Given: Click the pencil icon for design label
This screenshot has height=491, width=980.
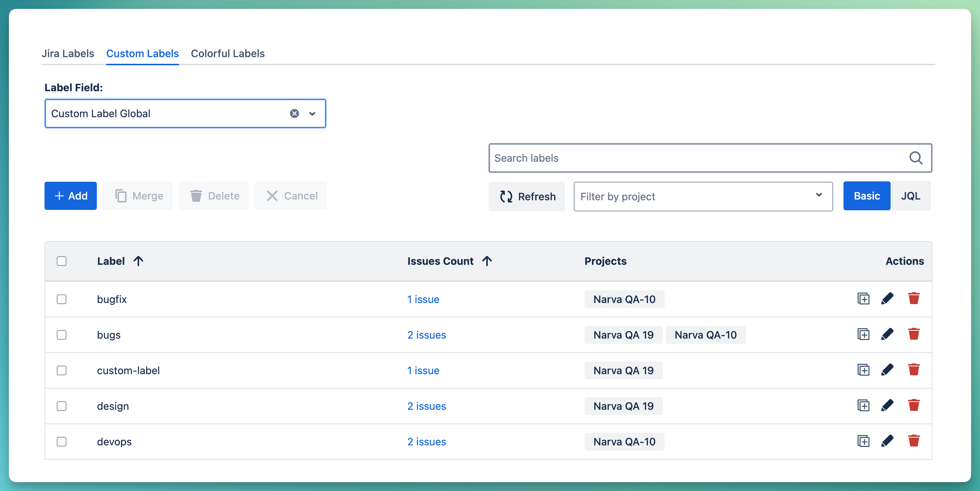Looking at the screenshot, I should tap(887, 406).
